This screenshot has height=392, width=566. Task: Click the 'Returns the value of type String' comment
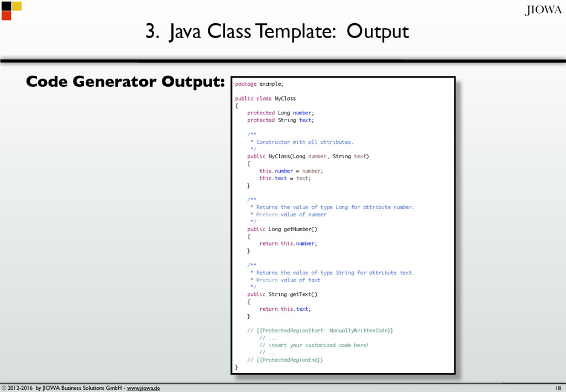point(332,273)
